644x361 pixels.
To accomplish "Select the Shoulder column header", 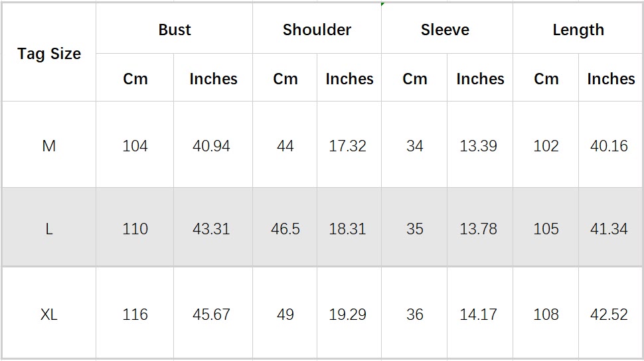I will (x=317, y=30).
